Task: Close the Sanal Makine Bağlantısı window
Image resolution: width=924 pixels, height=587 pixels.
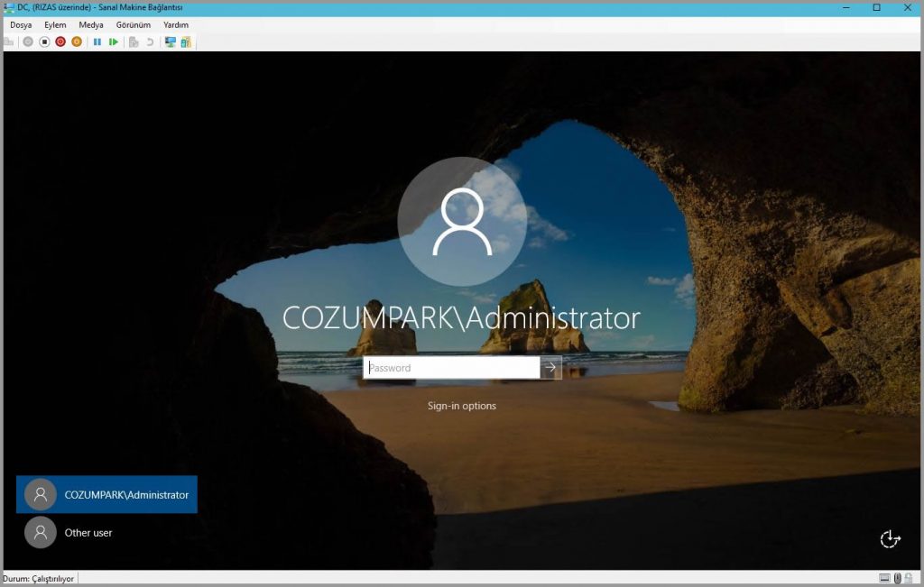Action: pyautogui.click(x=908, y=7)
